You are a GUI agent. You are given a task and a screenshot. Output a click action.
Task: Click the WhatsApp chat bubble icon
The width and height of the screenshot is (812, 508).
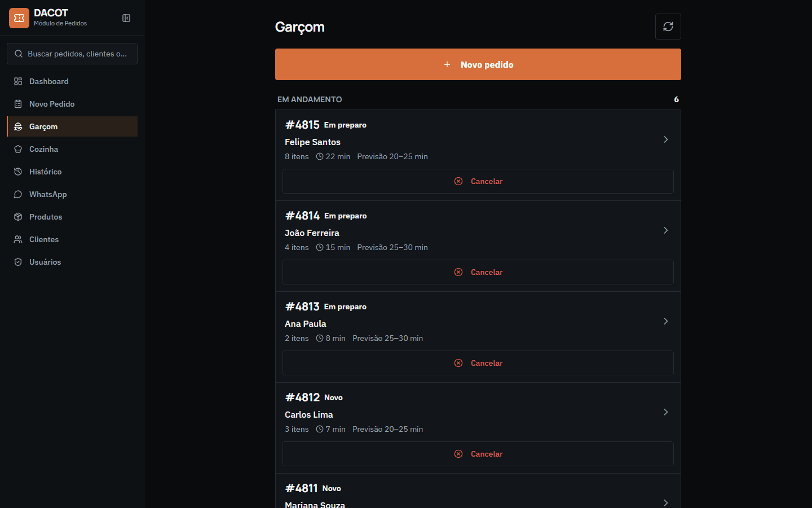[x=18, y=194]
